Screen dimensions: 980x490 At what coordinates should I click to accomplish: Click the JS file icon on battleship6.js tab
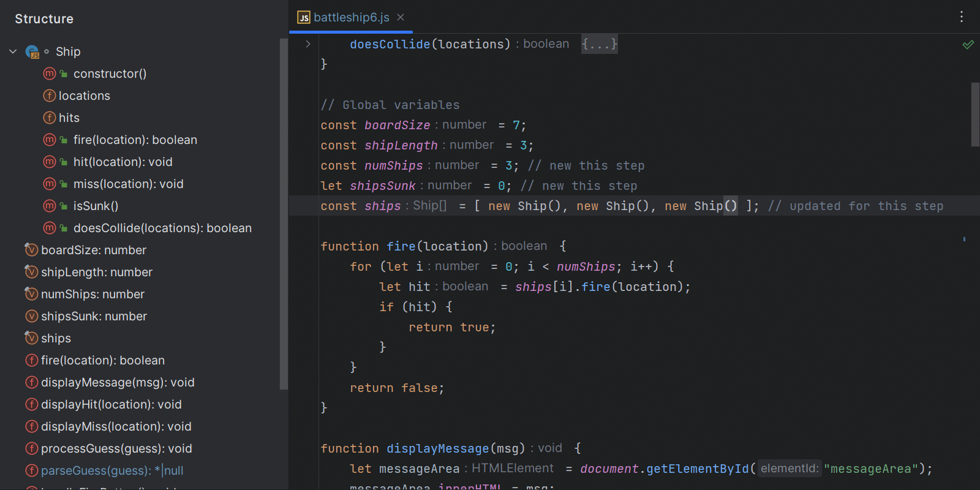[304, 18]
